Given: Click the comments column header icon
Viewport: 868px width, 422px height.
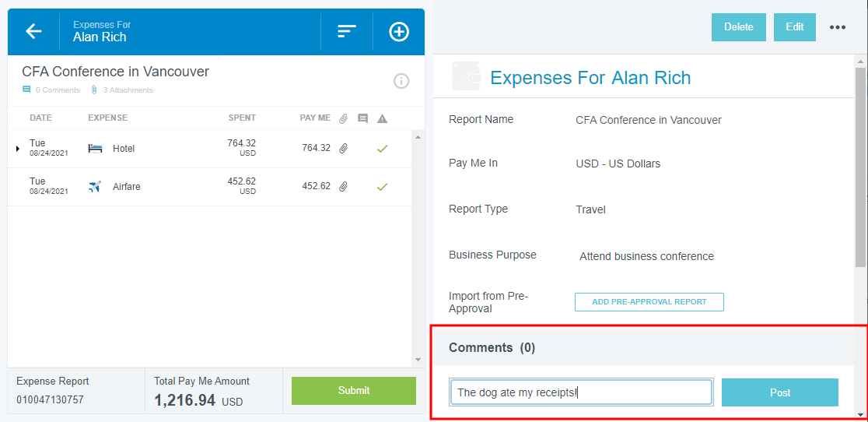Looking at the screenshot, I should [362, 118].
